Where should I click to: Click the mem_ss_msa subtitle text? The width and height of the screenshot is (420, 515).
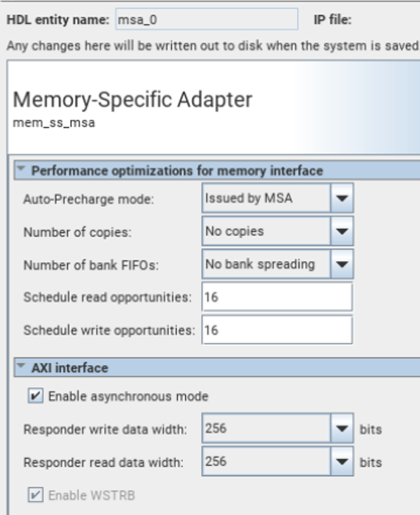54,123
